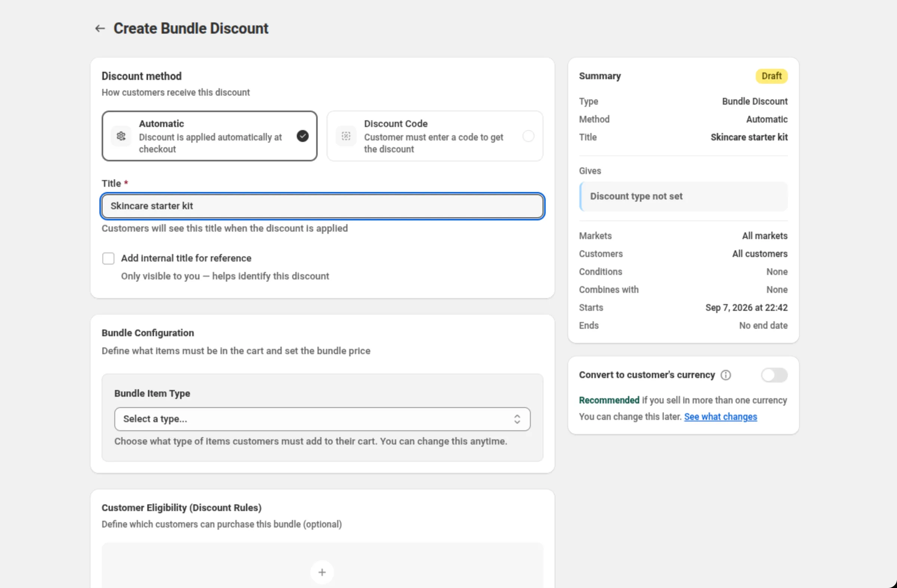Viewport: 897px width, 588px height.
Task: Click the Bundle Configuration heading
Action: 148,333
